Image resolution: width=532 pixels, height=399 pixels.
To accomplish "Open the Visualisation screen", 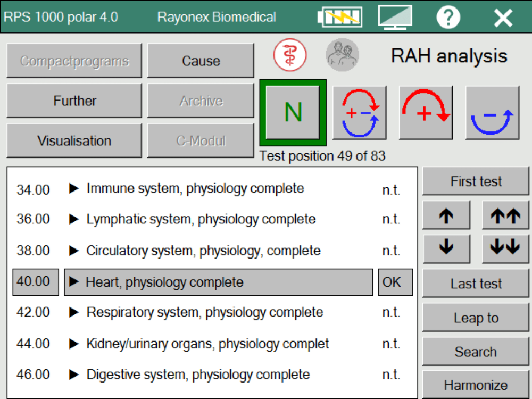I will 74,140.
